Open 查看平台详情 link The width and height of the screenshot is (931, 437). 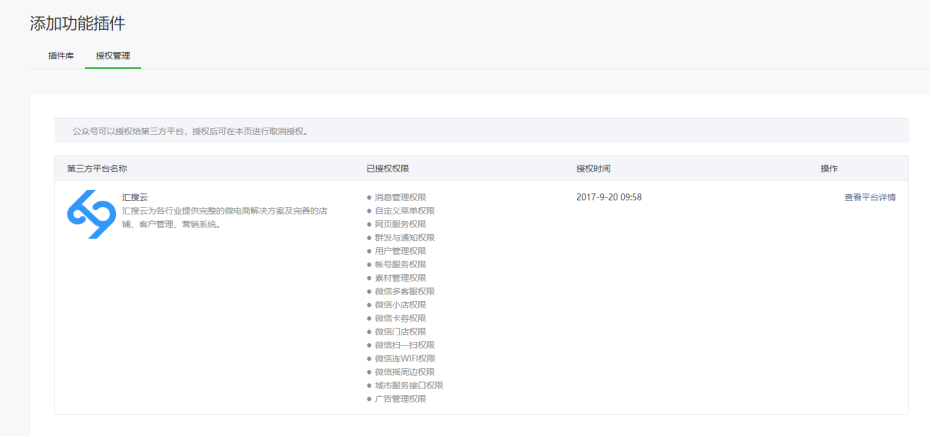[x=869, y=197]
